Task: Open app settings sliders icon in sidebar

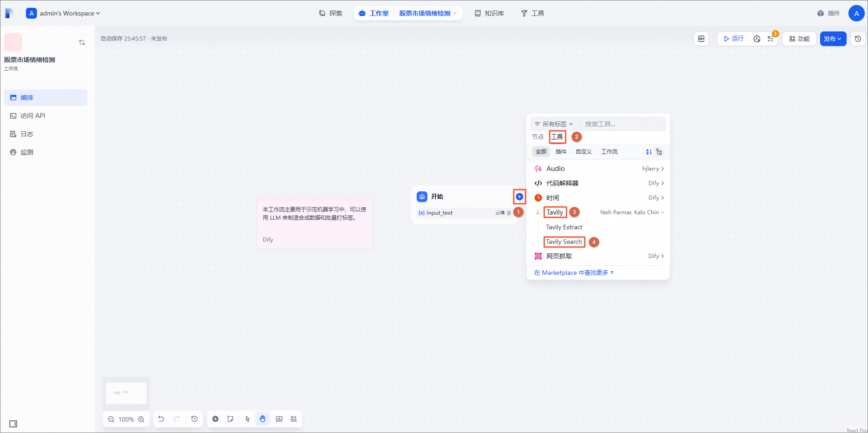Action: pyautogui.click(x=82, y=42)
